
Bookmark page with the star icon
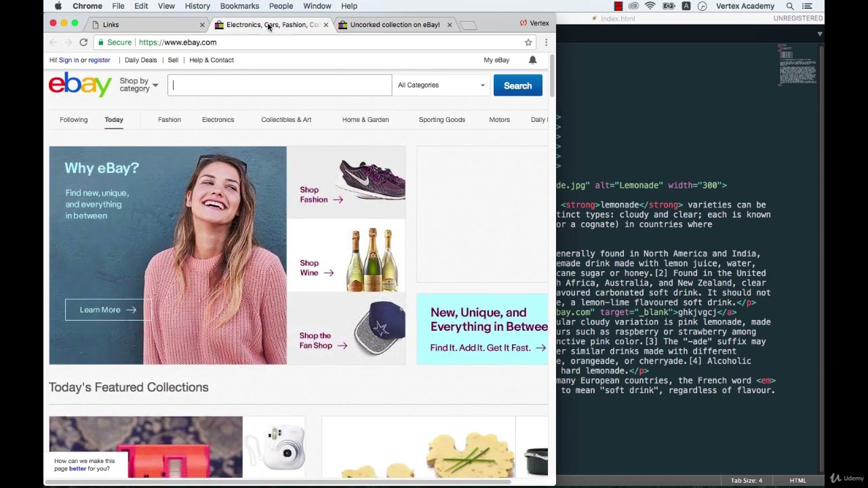pos(528,42)
